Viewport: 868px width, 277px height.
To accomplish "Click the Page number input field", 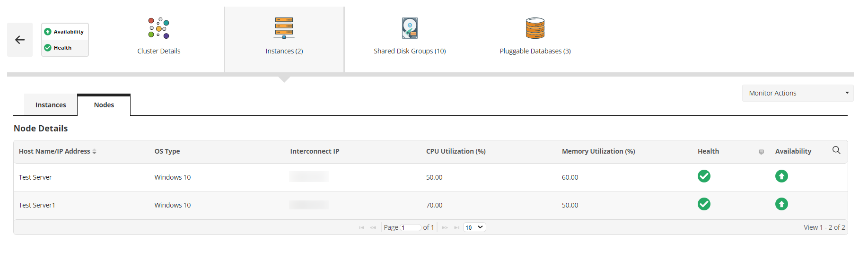I will pos(411,227).
